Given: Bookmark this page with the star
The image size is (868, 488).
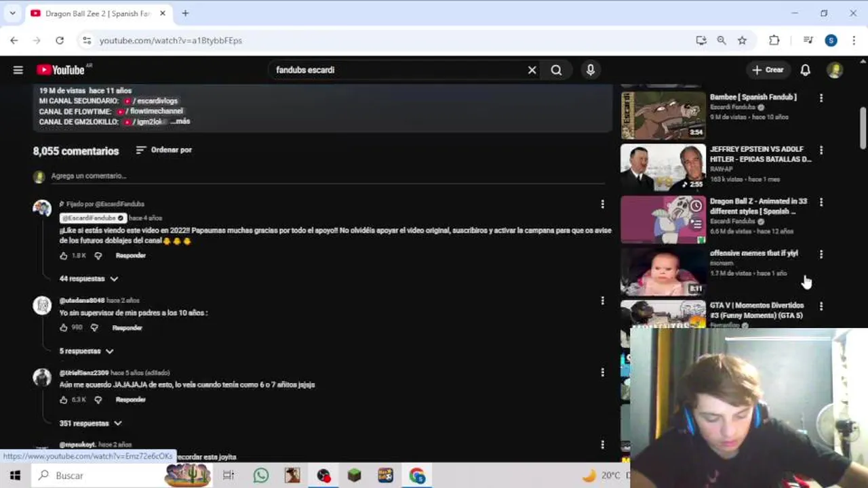Looking at the screenshot, I should tap(743, 41).
